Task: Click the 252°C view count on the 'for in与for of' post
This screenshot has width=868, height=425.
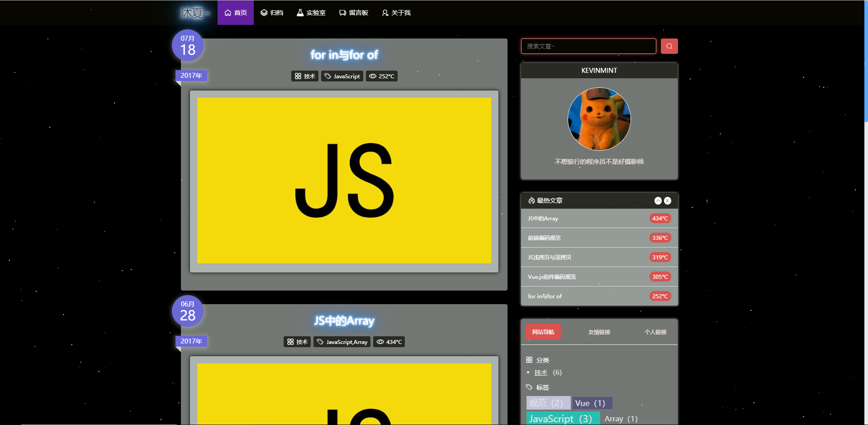Action: point(382,76)
